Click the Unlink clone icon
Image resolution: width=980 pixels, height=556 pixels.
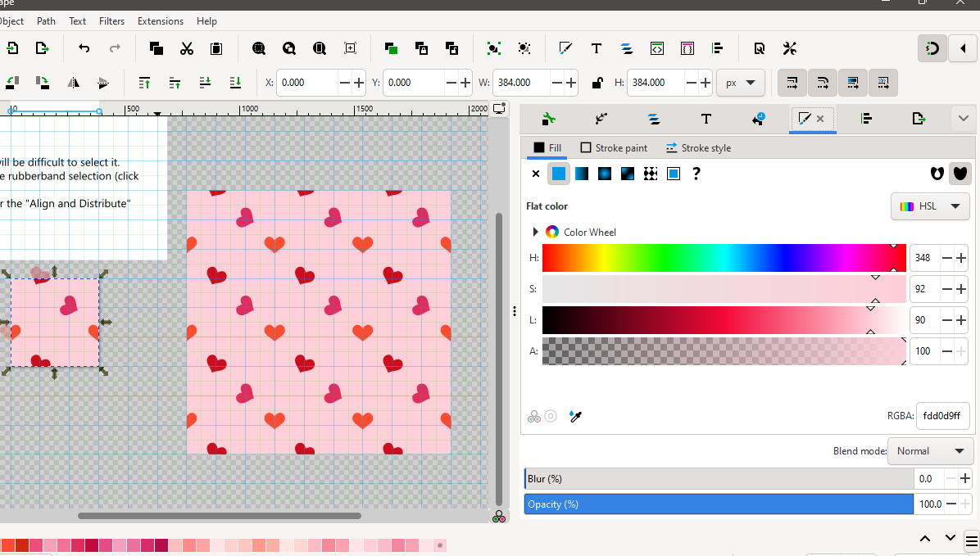pos(451,48)
